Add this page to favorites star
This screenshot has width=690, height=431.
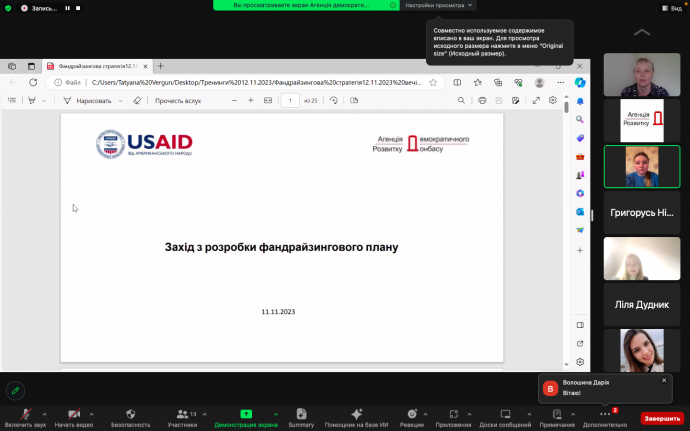433,82
